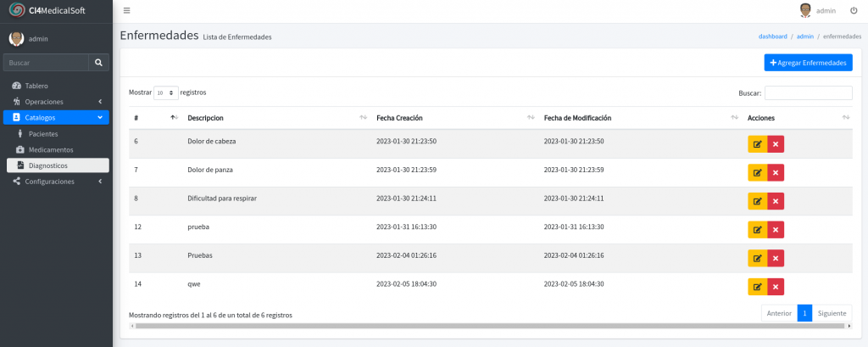Click the hamburger menu toggle icon
Image resolution: width=868 pixels, height=347 pixels.
[127, 10]
